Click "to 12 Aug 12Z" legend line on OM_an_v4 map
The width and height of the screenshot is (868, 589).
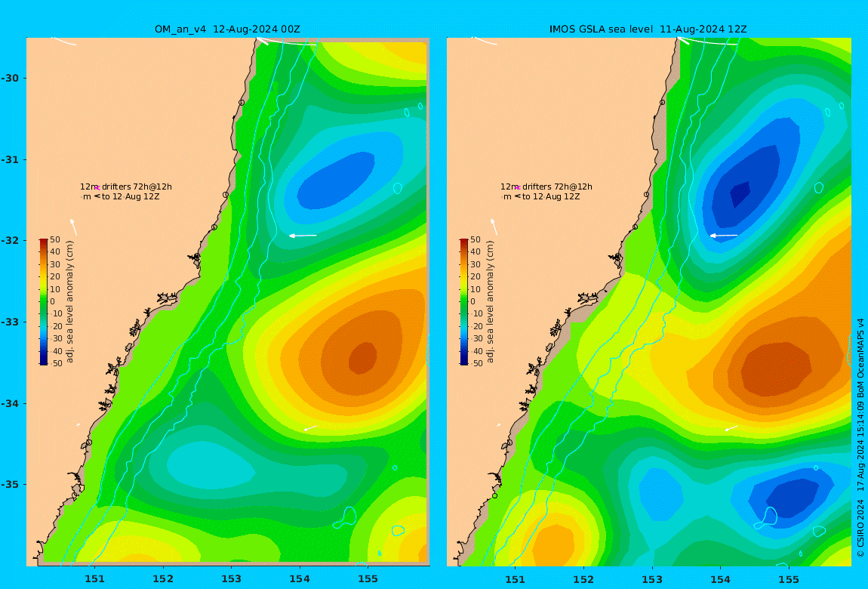(131, 196)
